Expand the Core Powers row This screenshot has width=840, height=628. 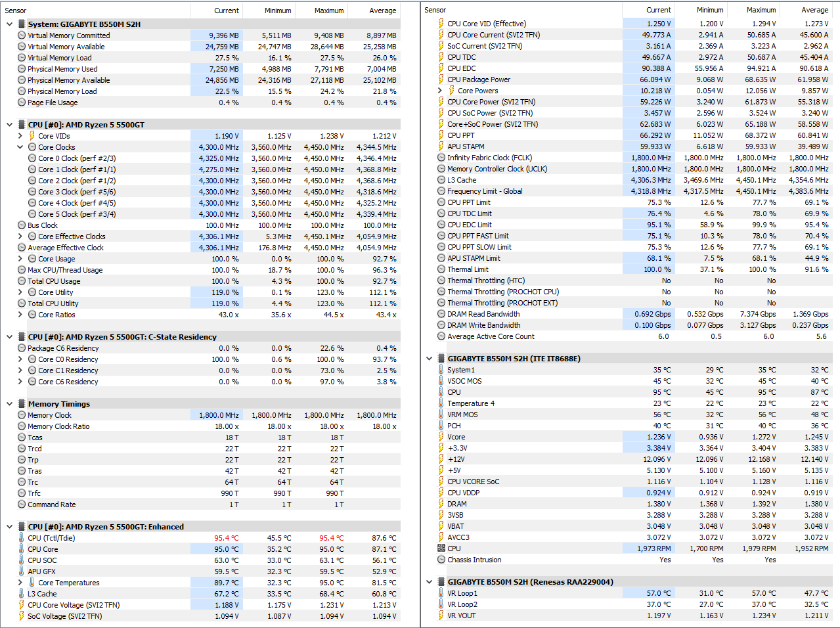440,91
